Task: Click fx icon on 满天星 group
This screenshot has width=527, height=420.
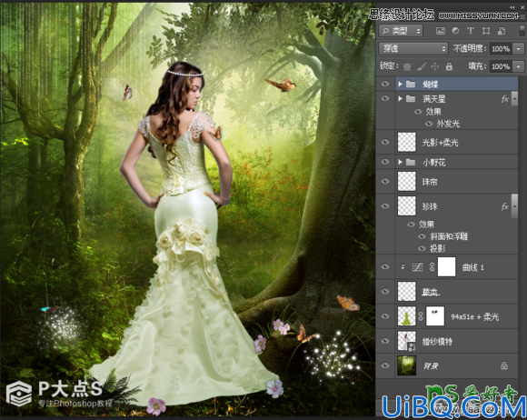Action: pos(504,99)
